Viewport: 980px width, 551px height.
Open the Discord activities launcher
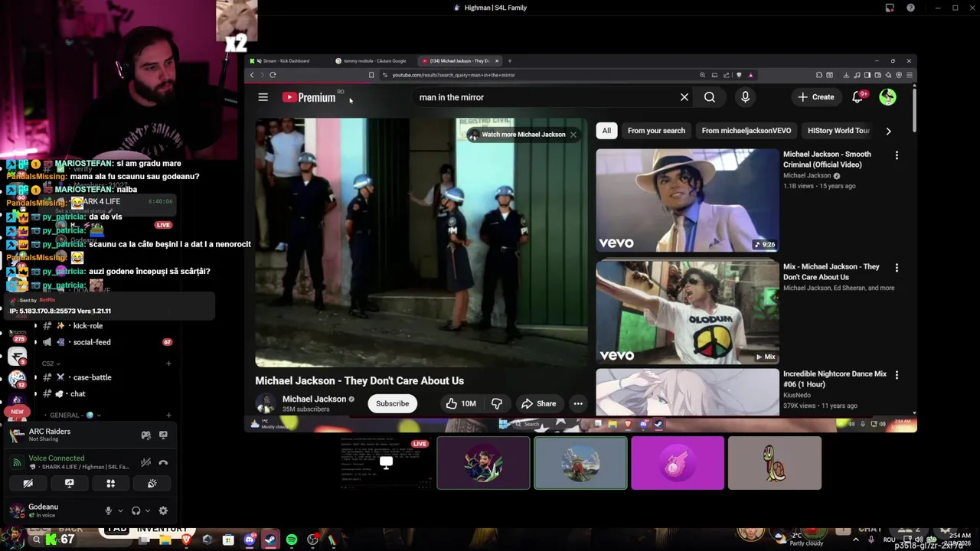point(110,484)
